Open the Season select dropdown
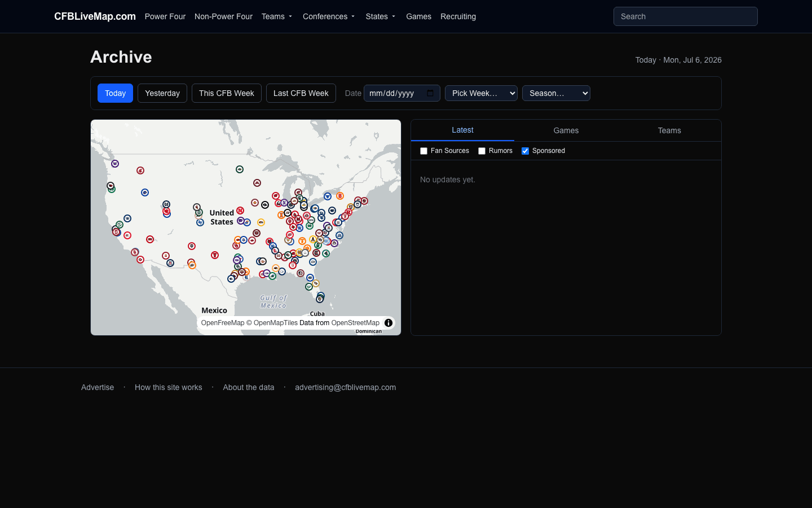812x508 pixels. tap(556, 93)
